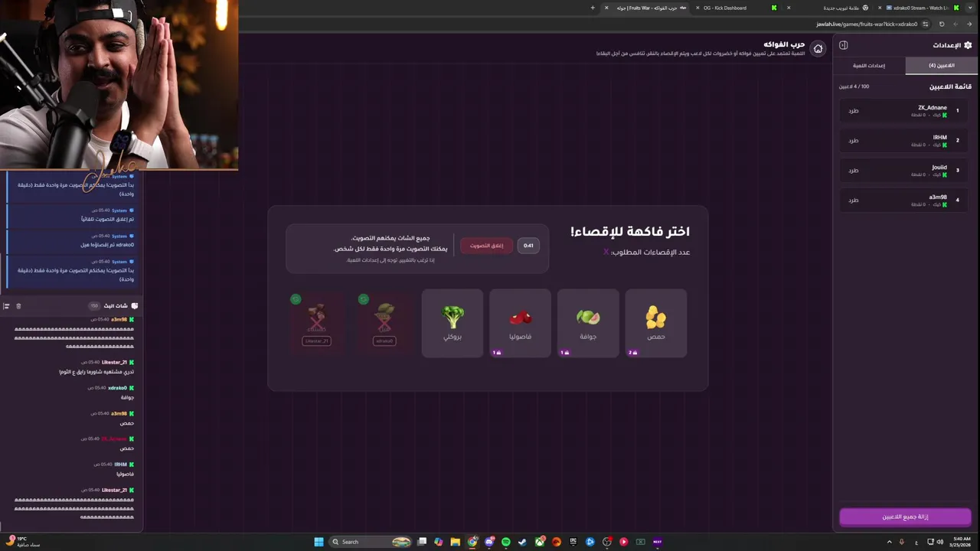This screenshot has height=551, width=980.
Task: Click the 150 chat count badge
Action: click(94, 306)
